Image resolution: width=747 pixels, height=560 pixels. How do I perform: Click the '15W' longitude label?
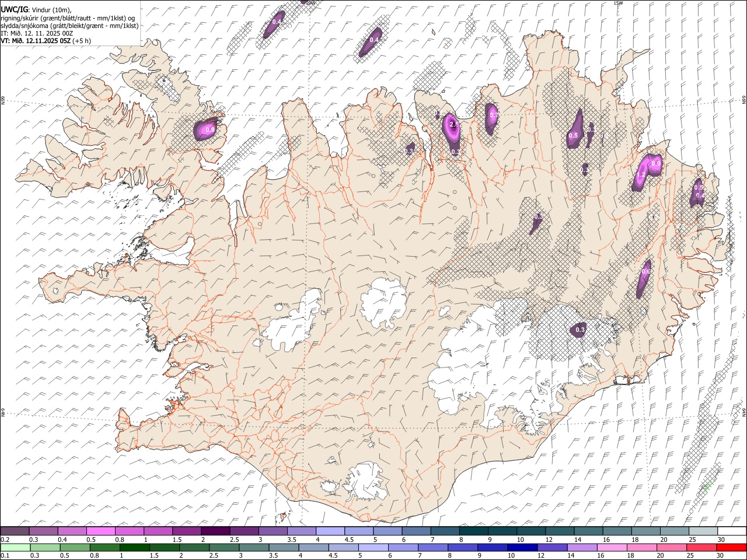click(x=618, y=3)
